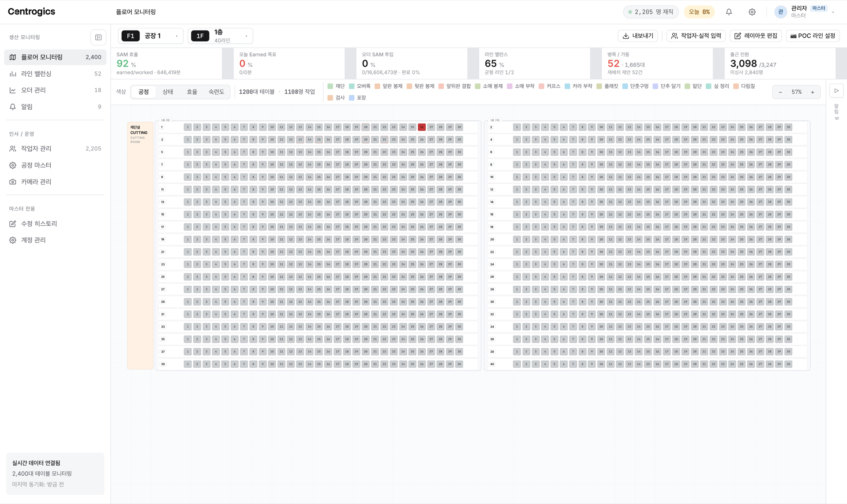The image size is (847, 504).
Task: Switch to the 숙련도 color mode
Action: point(216,92)
